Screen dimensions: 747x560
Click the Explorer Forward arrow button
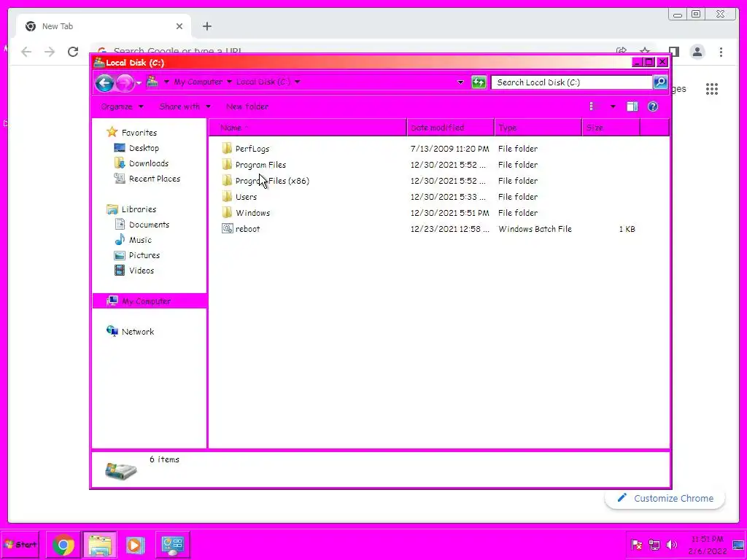click(125, 83)
